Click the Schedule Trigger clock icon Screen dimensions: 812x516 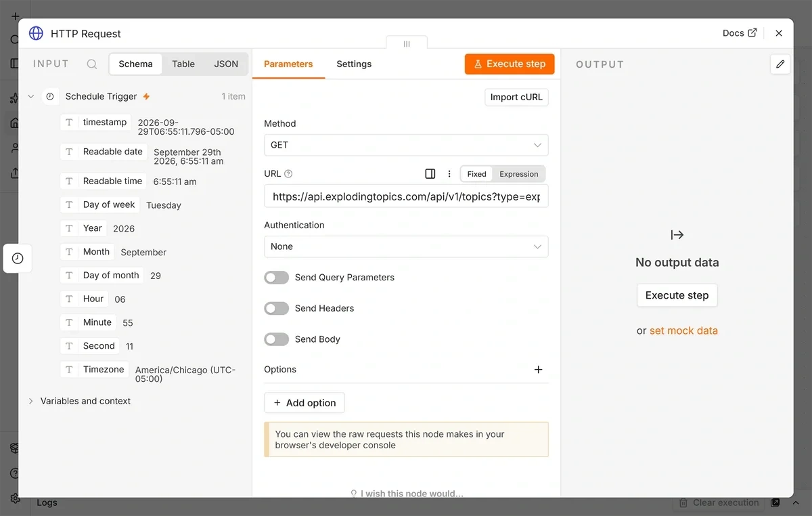49,97
